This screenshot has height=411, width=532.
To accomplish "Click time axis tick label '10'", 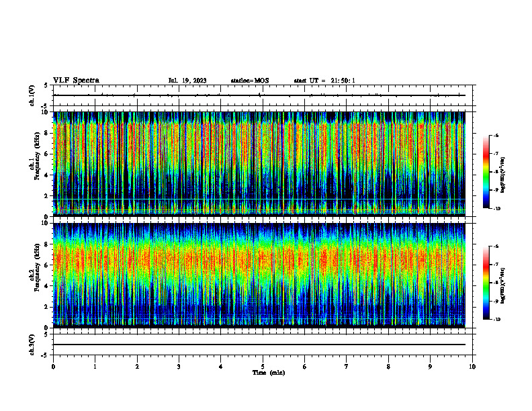I will [x=472, y=367].
